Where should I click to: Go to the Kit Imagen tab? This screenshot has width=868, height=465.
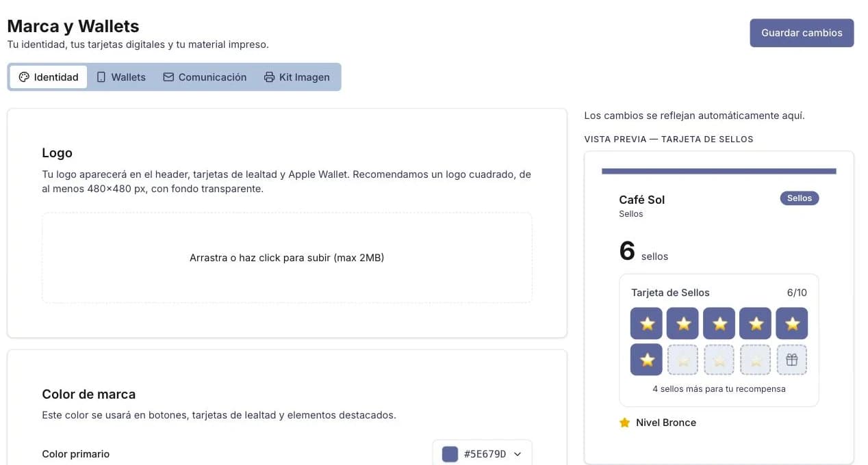297,77
